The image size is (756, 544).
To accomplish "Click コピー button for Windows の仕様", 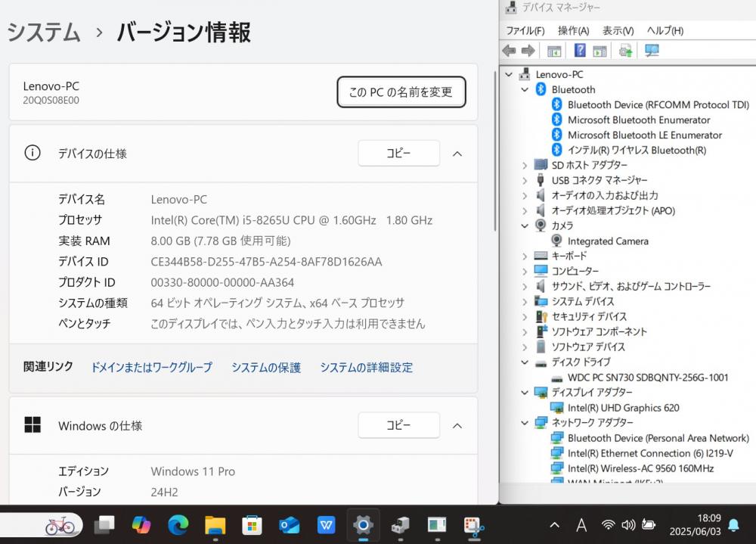I will [x=398, y=424].
